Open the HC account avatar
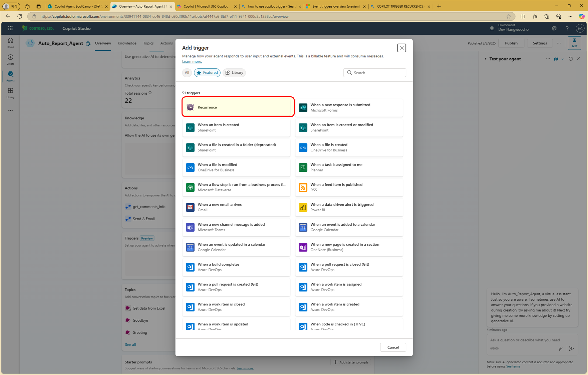Image resolution: width=588 pixels, height=375 pixels. (x=580, y=28)
